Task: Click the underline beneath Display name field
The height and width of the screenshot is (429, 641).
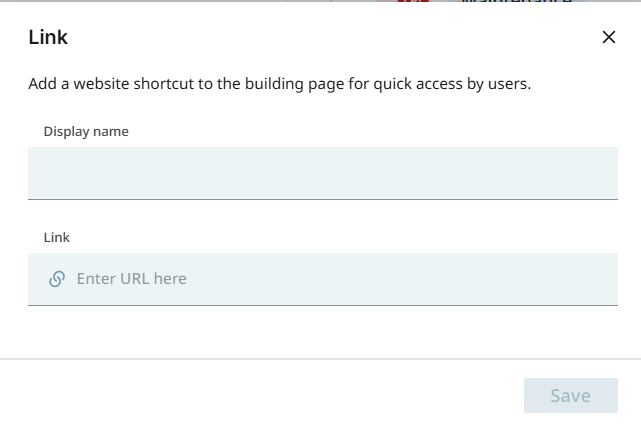Action: [322, 199]
